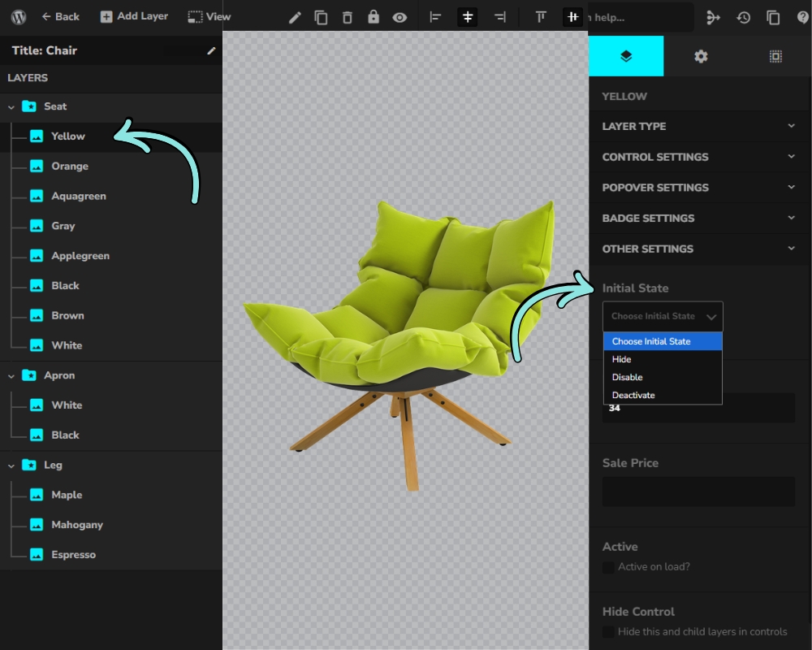Switch to the layers tab
This screenshot has width=812, height=650.
point(626,56)
